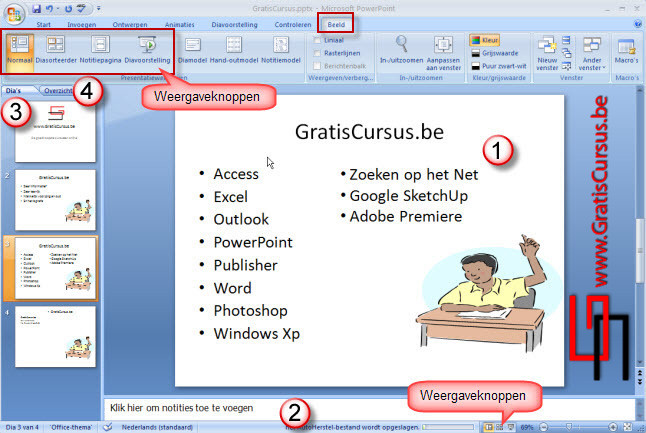Image resolution: width=646 pixels, height=433 pixels.
Task: Zoom out with the minus button
Action: coord(543,427)
